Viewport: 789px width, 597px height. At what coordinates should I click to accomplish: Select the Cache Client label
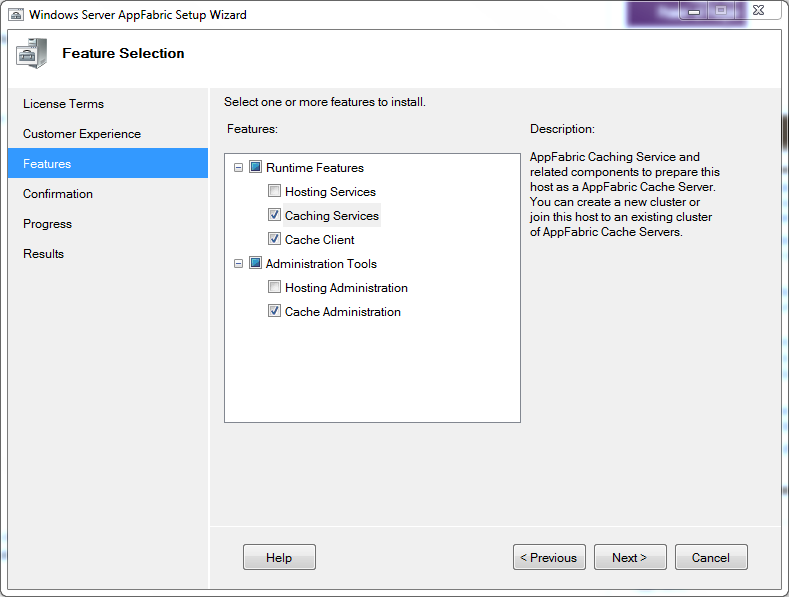[320, 240]
